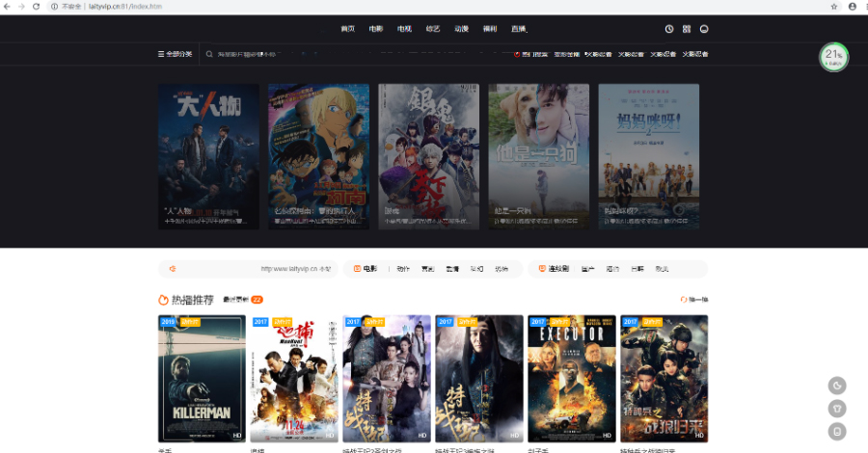Open the Detective Conan banner poster
The height and width of the screenshot is (453, 868).
pos(318,156)
